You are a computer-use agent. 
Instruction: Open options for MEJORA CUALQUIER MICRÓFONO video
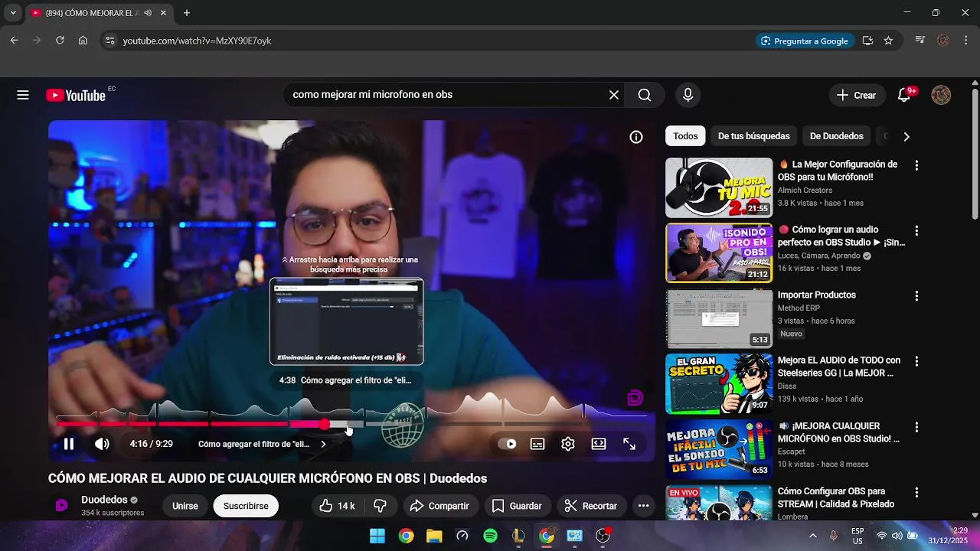[916, 427]
